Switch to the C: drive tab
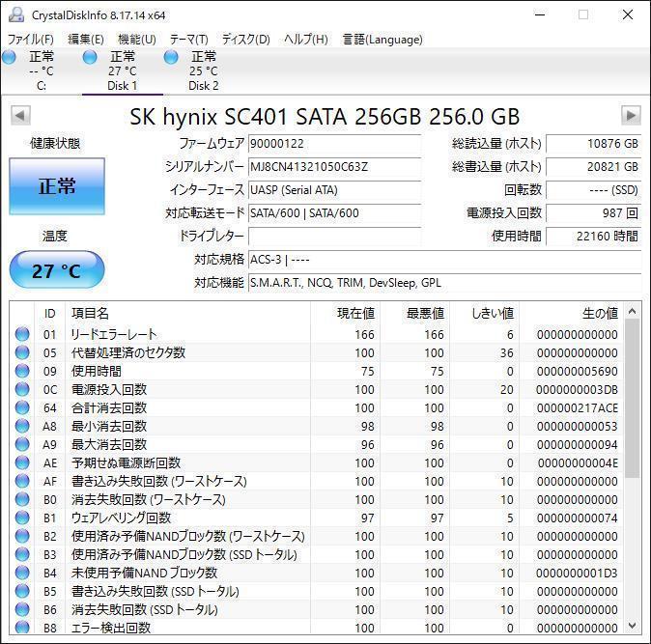 tap(42, 70)
